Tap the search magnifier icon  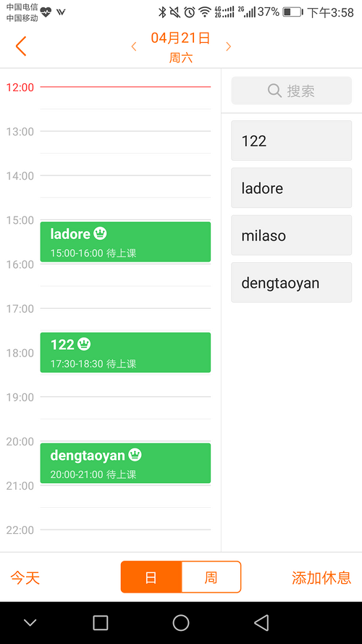274,91
